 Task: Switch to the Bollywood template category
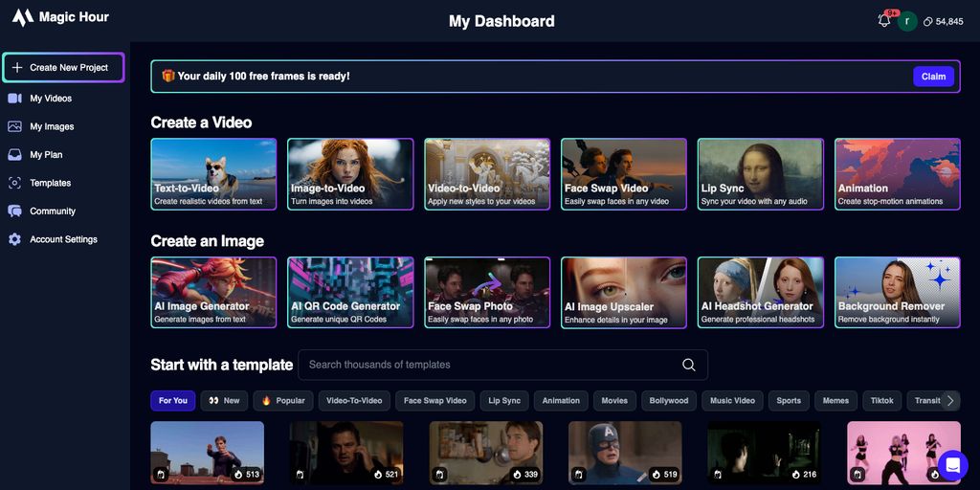coord(668,401)
